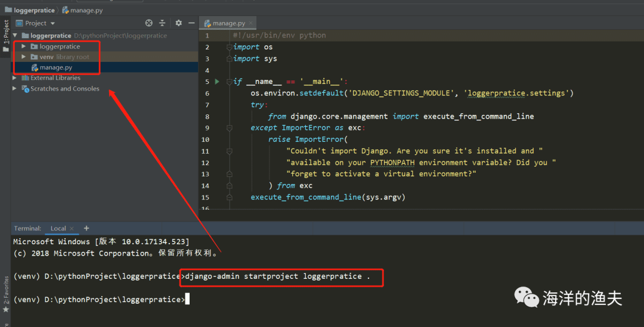Click execute_from_command_line(sys.argv) on line 15
Screen dimensions: 644x327
point(328,197)
